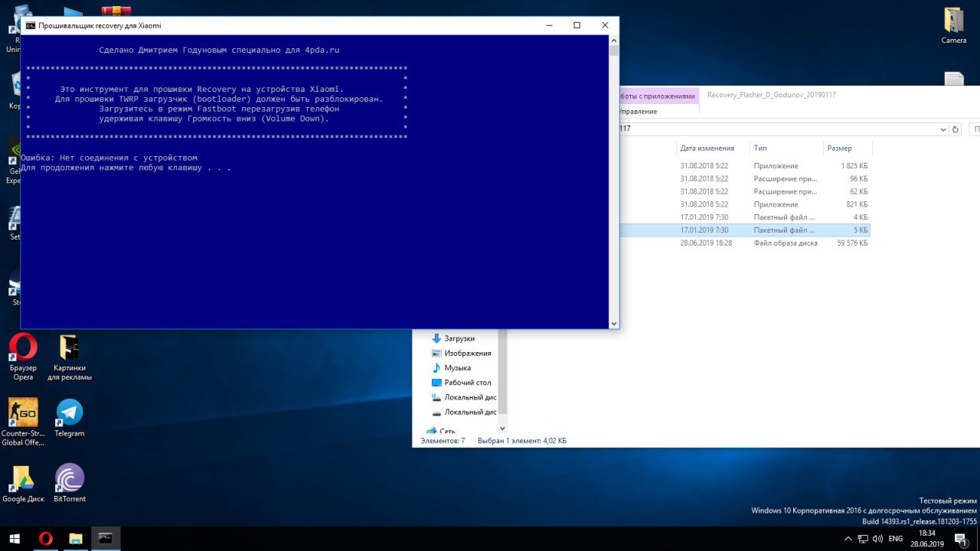Open the Camera folder on desktop
980x551 pixels.
(x=953, y=25)
